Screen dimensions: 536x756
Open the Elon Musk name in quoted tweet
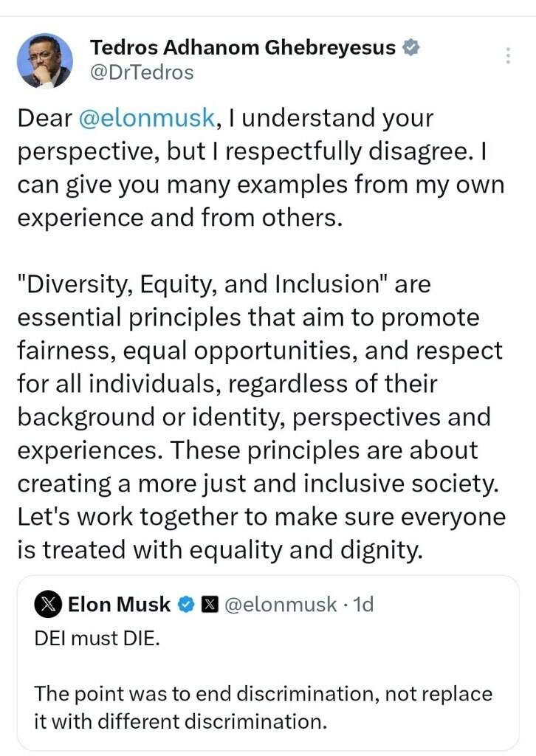pyautogui.click(x=119, y=605)
